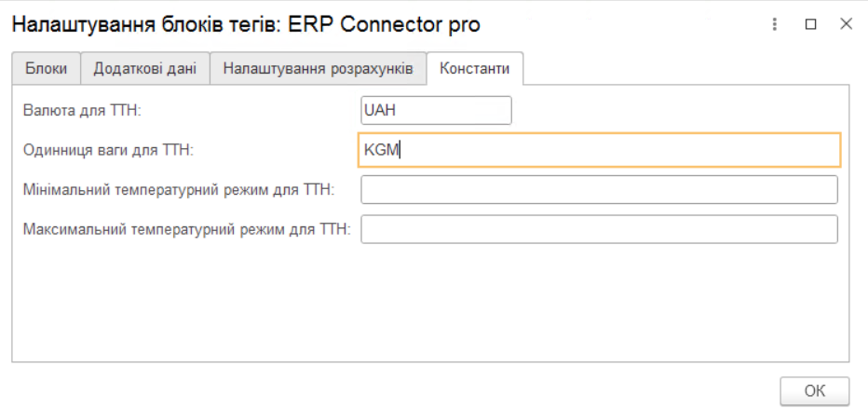Viewport: 868px width, 409px height.
Task: Click the Валюта для ТТН field containing UAH
Action: pos(436,110)
